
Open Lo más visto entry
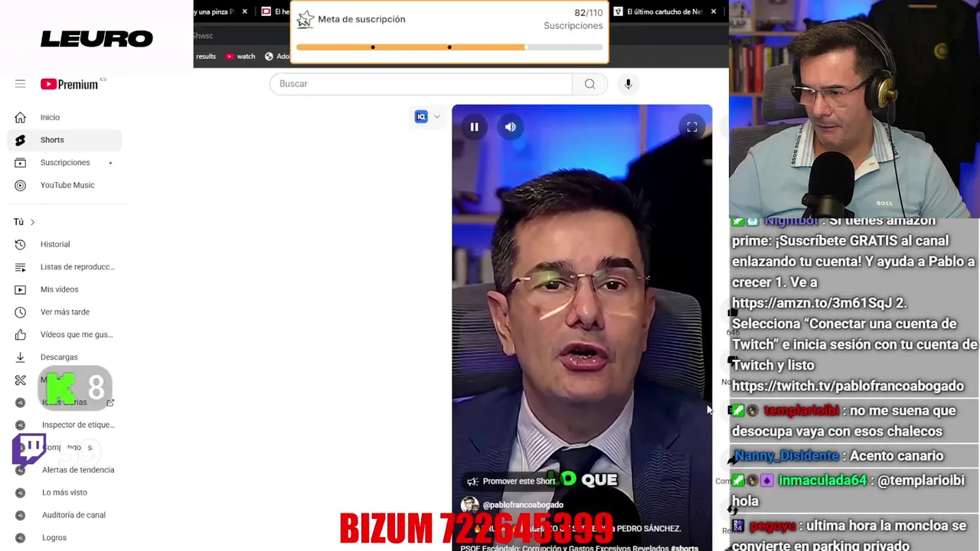click(64, 492)
